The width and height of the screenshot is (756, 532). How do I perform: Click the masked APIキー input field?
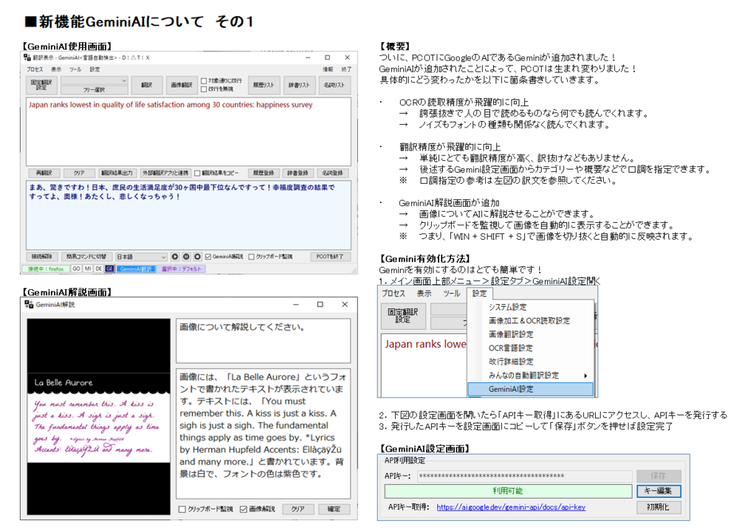coord(525,476)
